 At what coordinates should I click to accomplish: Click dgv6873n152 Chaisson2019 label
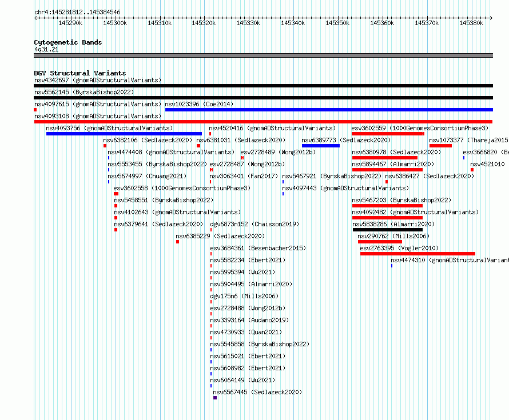254,224
